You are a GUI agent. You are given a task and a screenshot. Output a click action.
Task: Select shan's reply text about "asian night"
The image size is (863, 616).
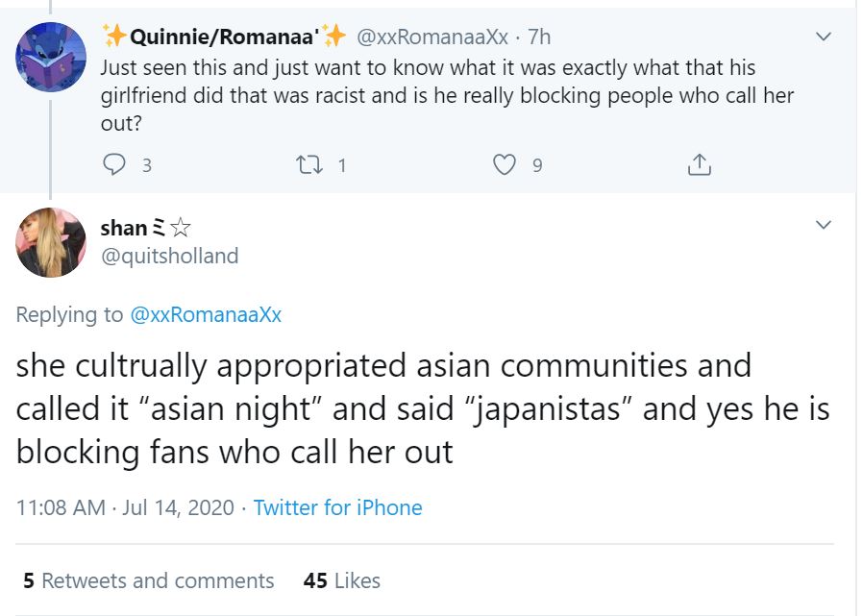[423, 408]
